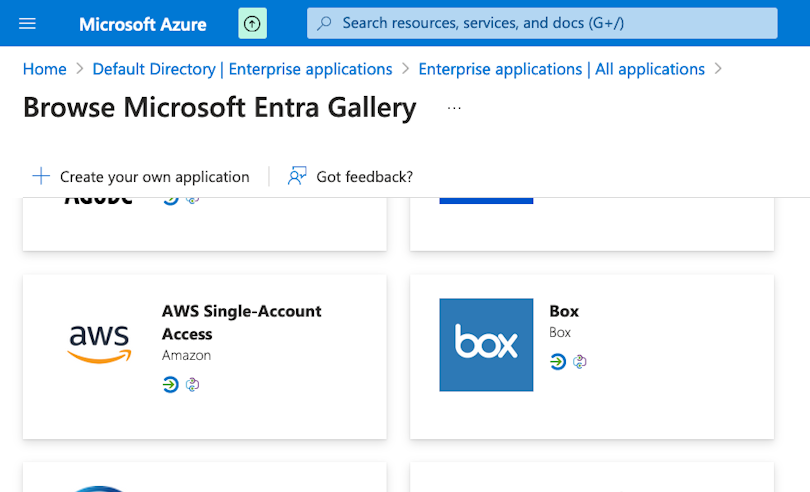Image resolution: width=810 pixels, height=492 pixels.
Task: Open the Home breadcrumb link
Action: pyautogui.click(x=44, y=69)
